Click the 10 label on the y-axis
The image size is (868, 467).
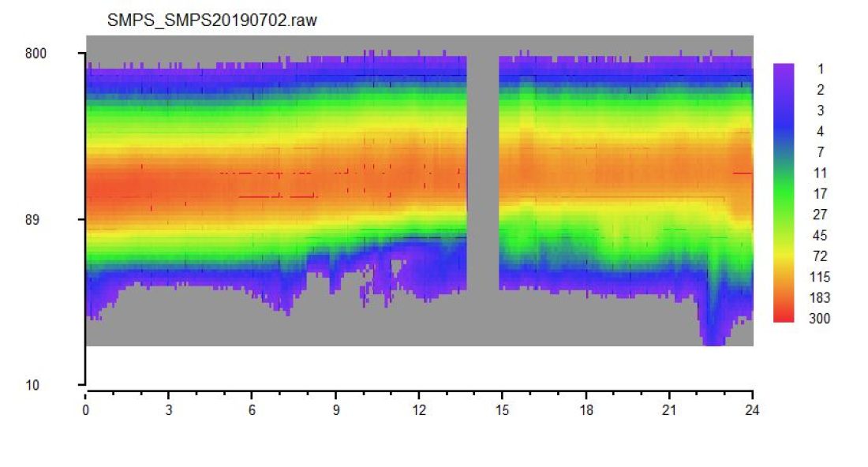point(32,385)
